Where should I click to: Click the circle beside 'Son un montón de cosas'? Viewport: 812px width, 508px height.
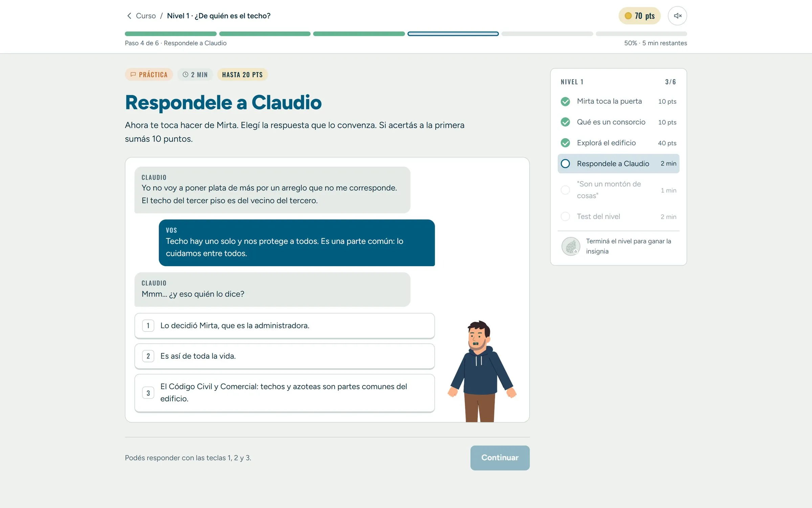(565, 190)
